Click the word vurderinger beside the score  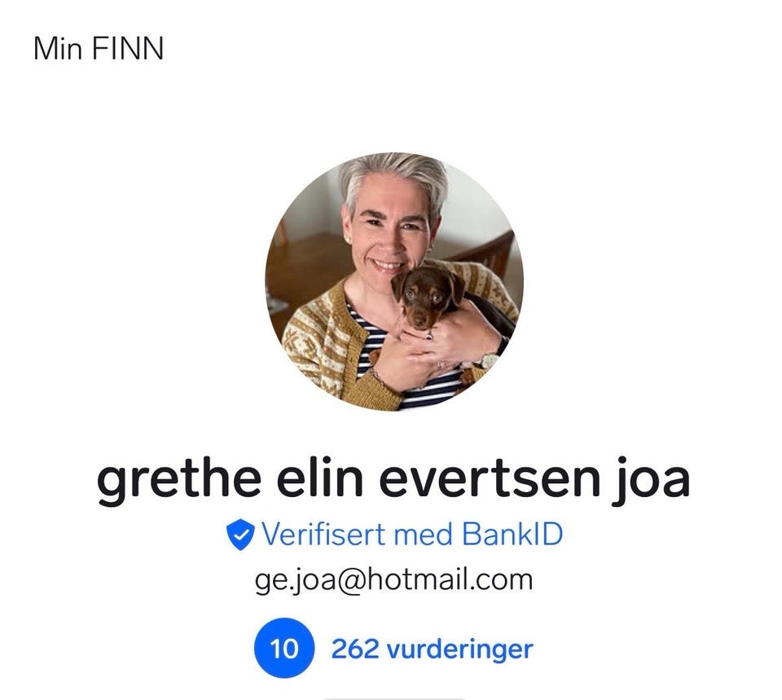coord(459,649)
